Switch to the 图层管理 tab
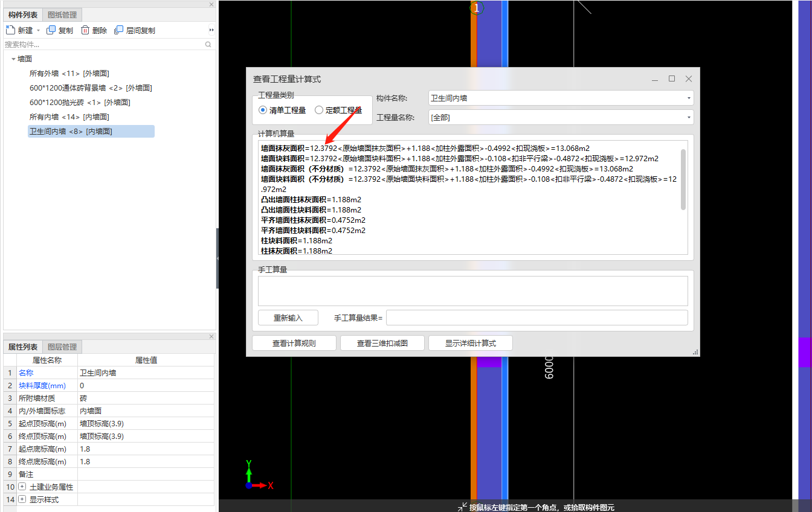Screen dimensions: 812x512 pos(63,347)
